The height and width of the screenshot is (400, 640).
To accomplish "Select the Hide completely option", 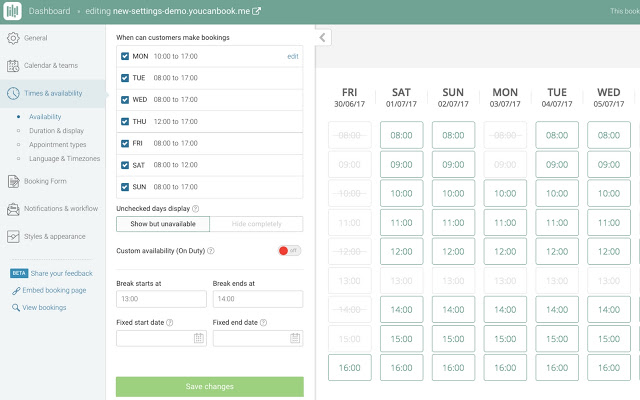I will 256,224.
